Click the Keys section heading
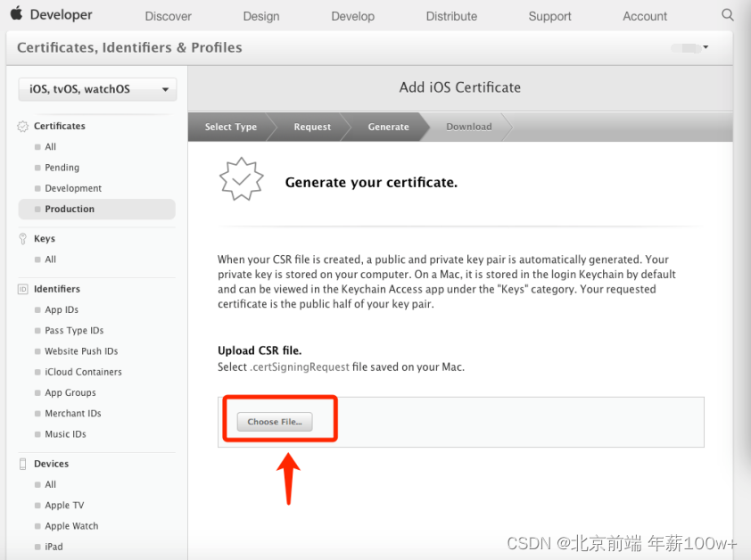 [x=45, y=239]
